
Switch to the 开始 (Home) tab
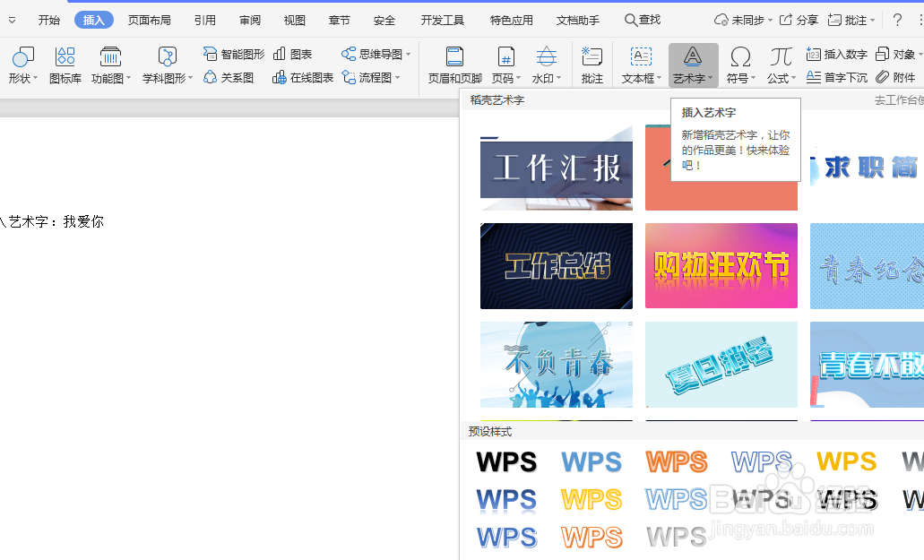49,20
